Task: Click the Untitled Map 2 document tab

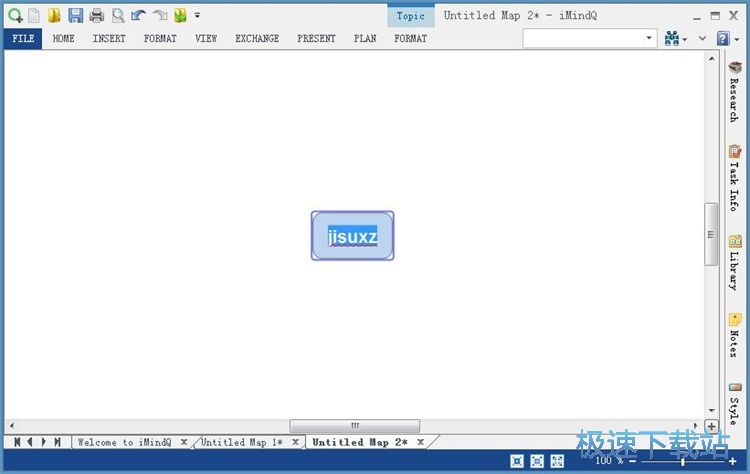Action: click(x=360, y=442)
